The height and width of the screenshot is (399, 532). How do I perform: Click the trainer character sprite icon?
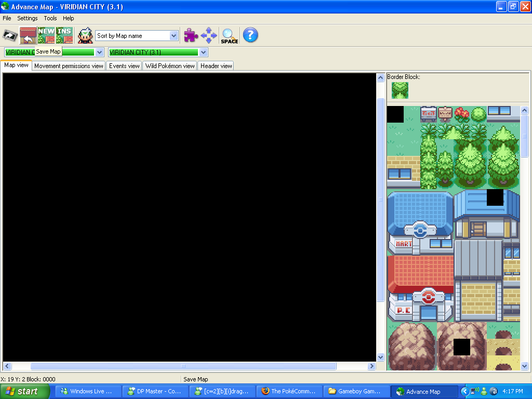(85, 35)
